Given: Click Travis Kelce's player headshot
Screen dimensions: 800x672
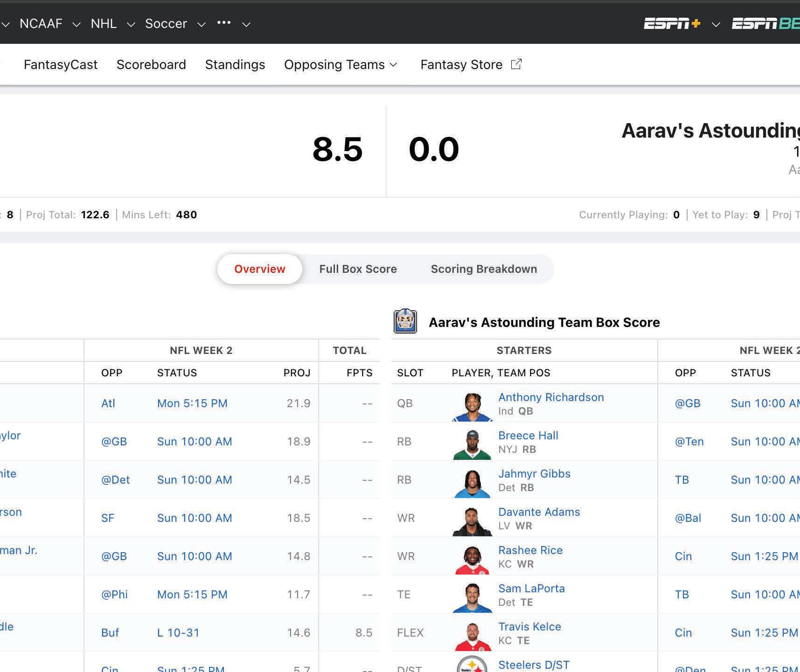Looking at the screenshot, I should 472,636.
